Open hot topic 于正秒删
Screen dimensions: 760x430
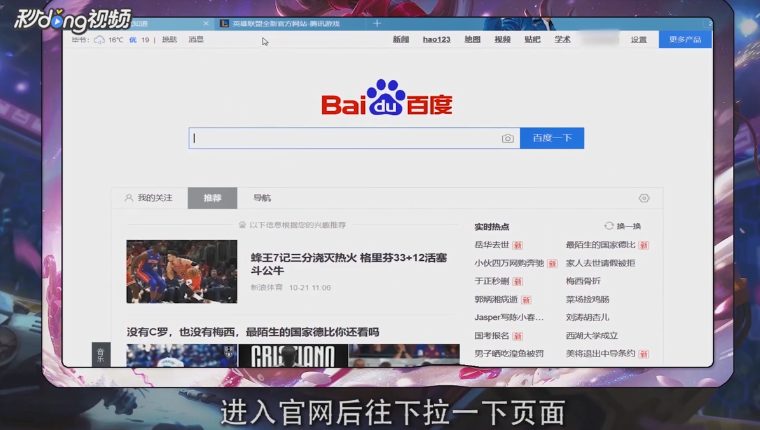point(491,281)
